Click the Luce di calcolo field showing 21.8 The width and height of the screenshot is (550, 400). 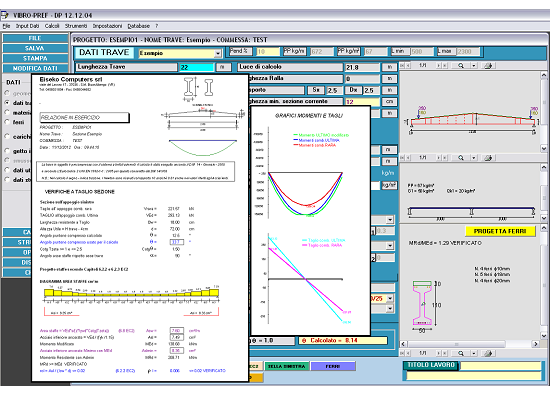(362, 67)
